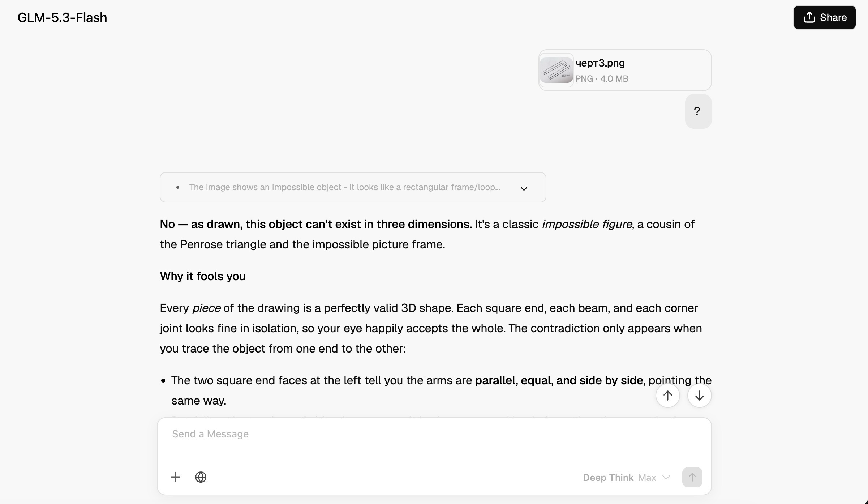Click the thinking summary text box
Screen dimensions: 868x504
[353, 187]
